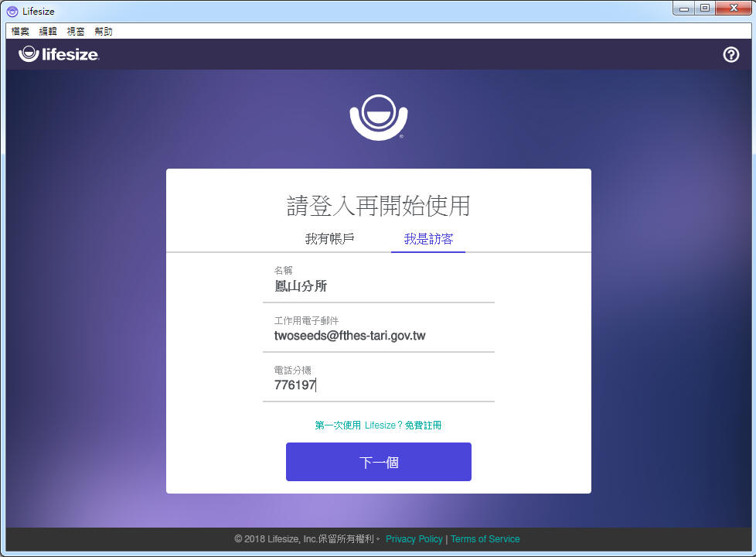Click the © 2018 Lifesize, Inc. copyright text
This screenshot has height=557, width=756.
coord(308,539)
